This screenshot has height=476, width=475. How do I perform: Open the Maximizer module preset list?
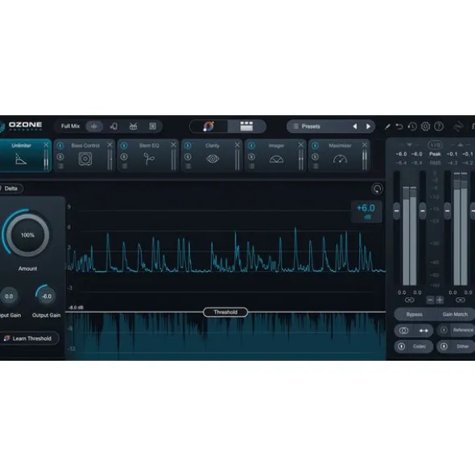(x=316, y=166)
